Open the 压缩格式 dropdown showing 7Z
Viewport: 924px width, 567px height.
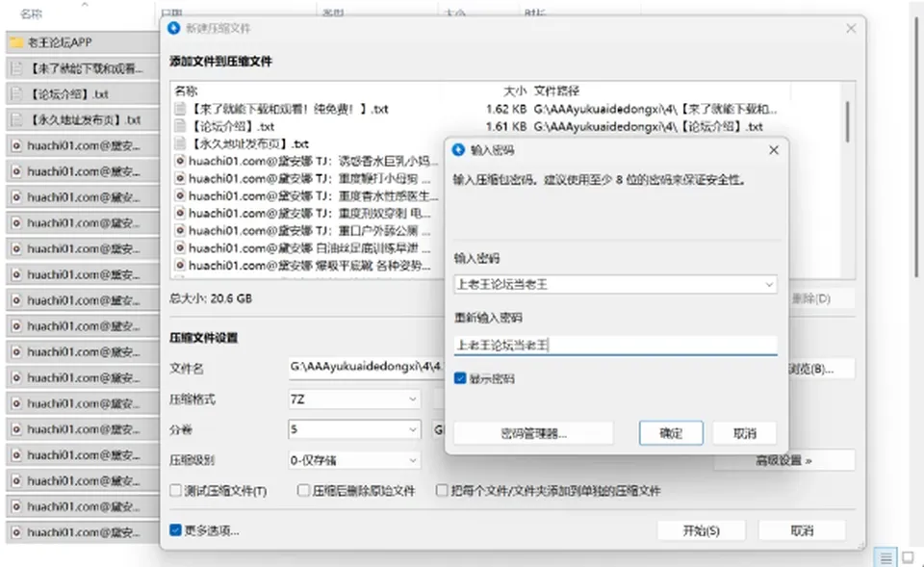point(354,399)
